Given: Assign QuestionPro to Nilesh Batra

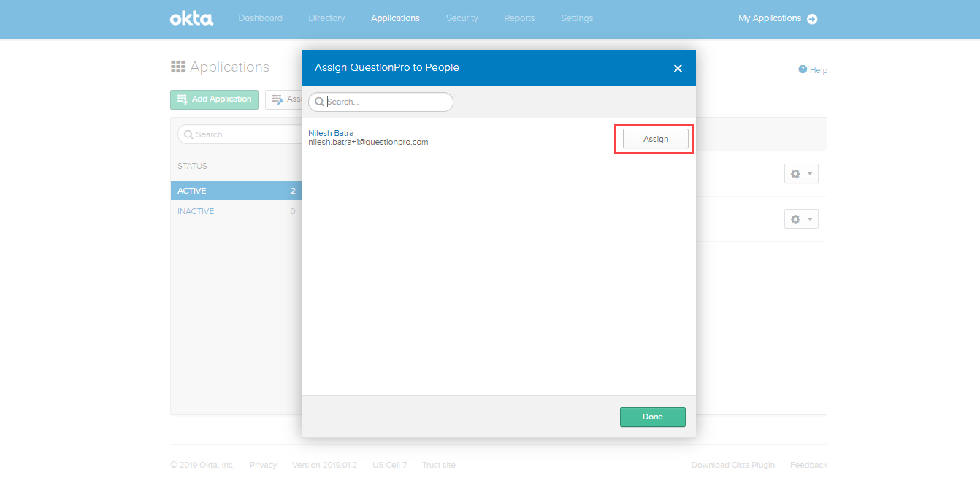Looking at the screenshot, I should coord(655,139).
